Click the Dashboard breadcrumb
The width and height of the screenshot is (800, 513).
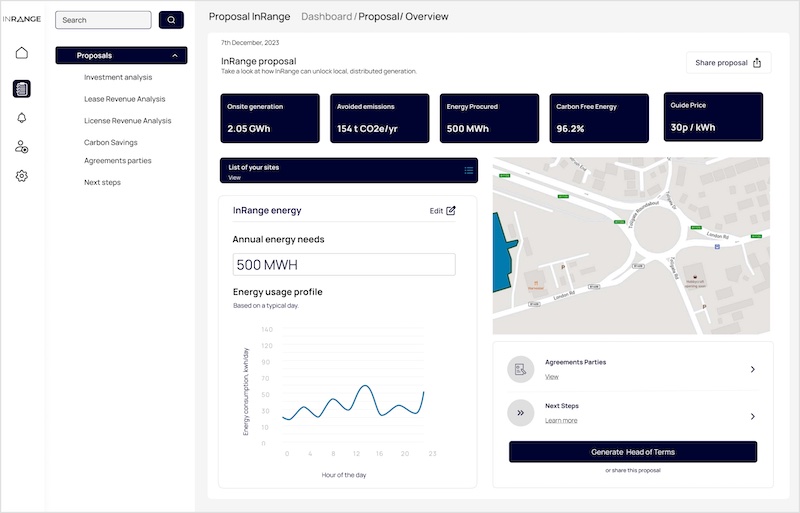(x=326, y=16)
